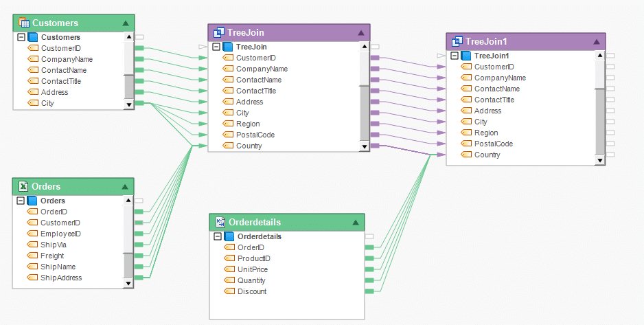Click the TreeJoin transformation icon in header
This screenshot has width=644, height=325.
coord(219,33)
